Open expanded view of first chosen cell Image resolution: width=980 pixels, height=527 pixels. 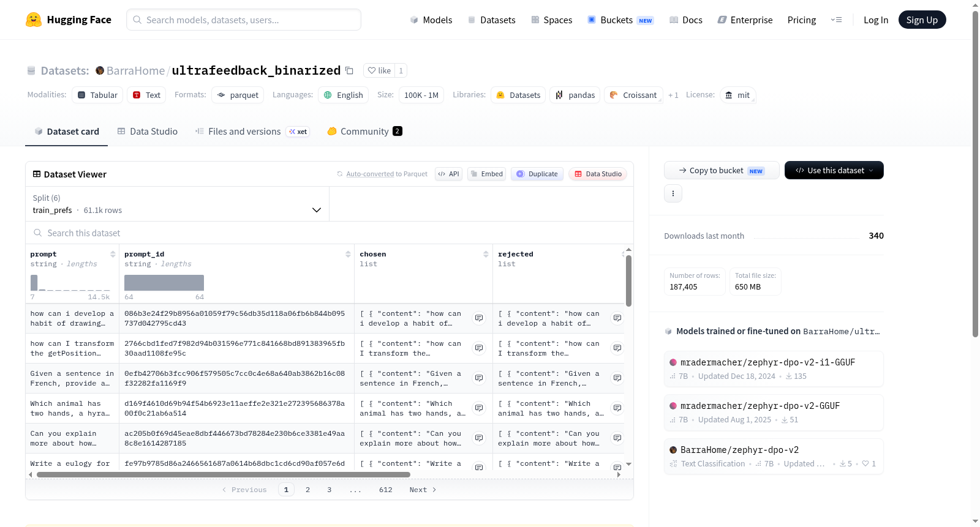click(x=479, y=318)
